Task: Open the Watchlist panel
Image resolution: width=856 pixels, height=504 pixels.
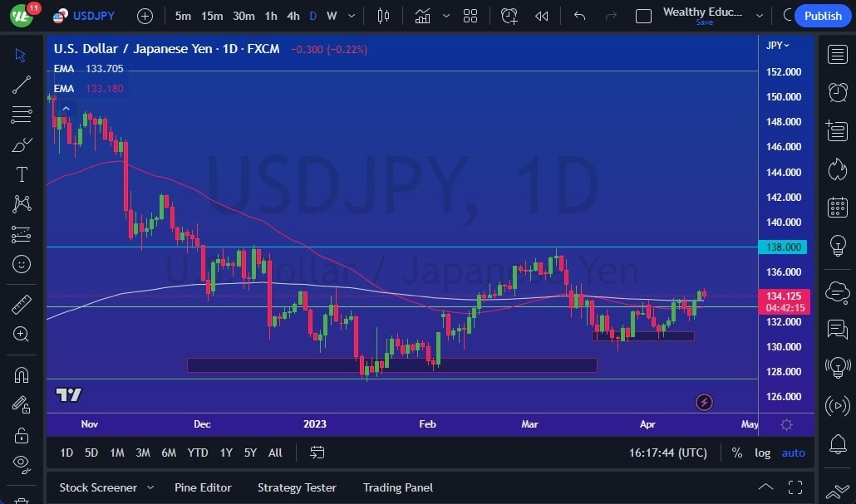Action: 837,54
